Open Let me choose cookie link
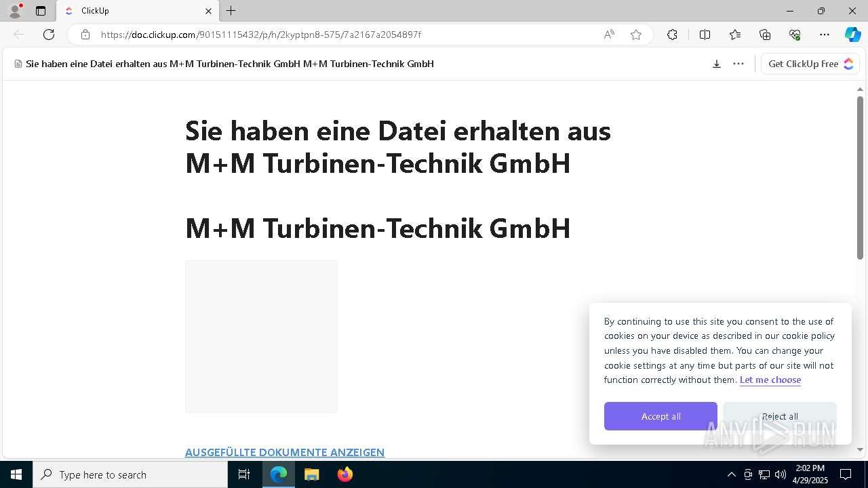This screenshot has width=868, height=488. pos(770,380)
